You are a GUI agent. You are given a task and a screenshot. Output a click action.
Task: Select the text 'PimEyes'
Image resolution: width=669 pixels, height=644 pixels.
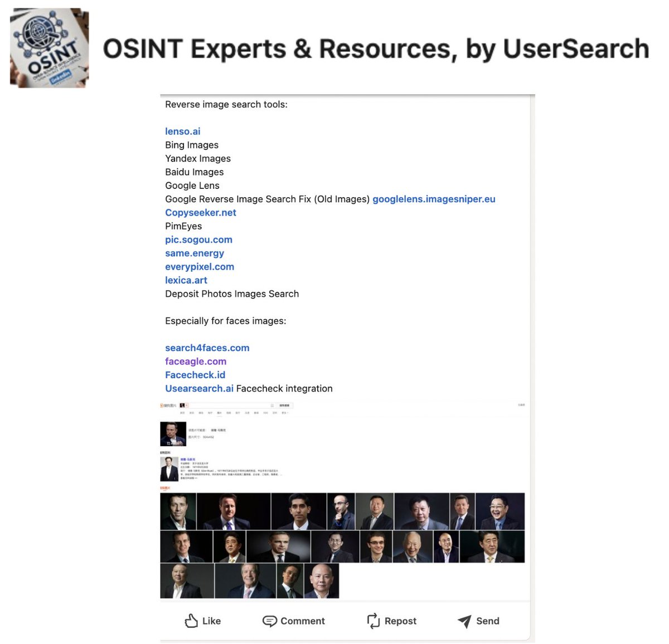[183, 226]
